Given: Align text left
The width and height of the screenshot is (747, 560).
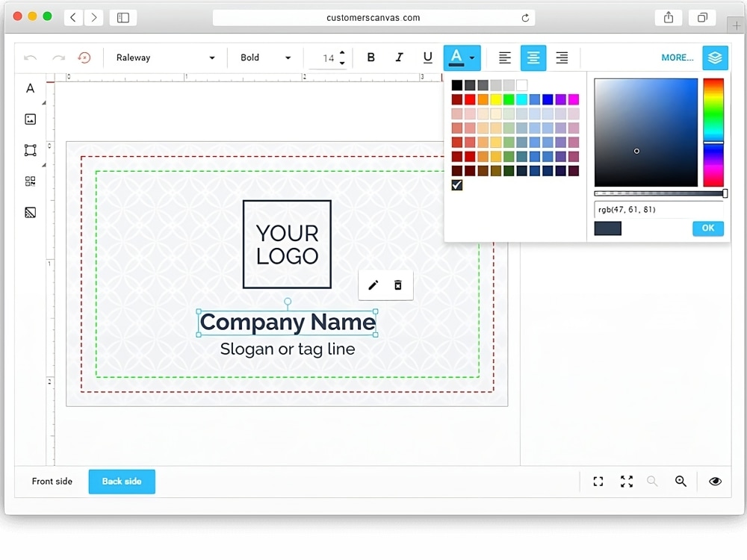Looking at the screenshot, I should [x=504, y=57].
